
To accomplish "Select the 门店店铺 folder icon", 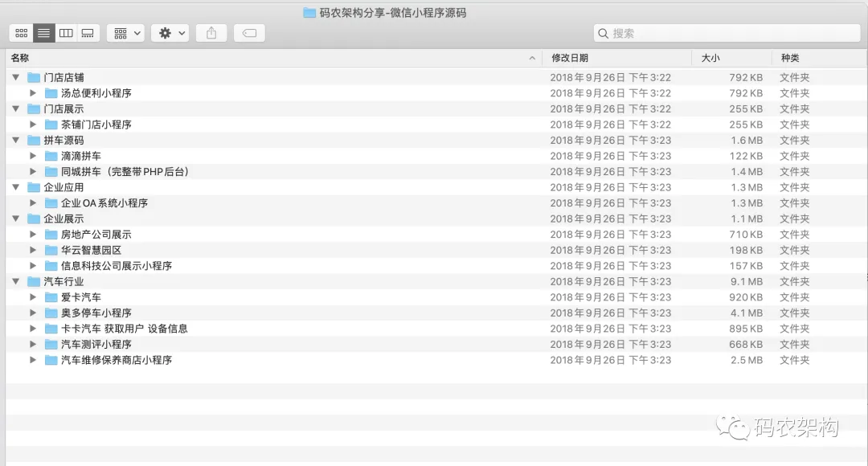I will (x=34, y=77).
